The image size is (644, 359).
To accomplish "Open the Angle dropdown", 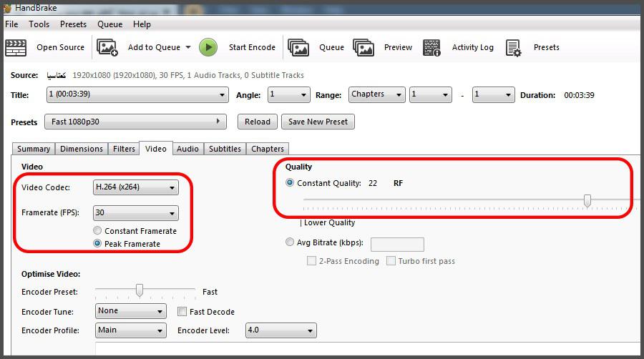I will 289,94.
